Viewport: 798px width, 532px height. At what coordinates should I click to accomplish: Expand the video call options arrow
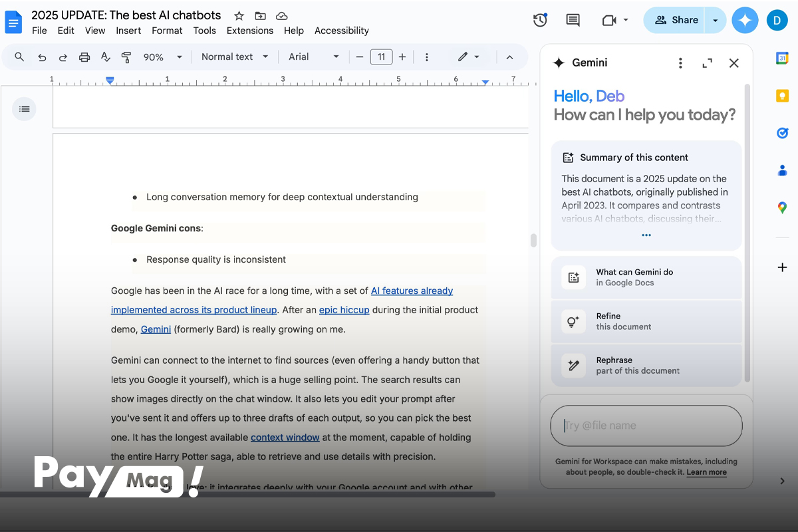point(626,20)
